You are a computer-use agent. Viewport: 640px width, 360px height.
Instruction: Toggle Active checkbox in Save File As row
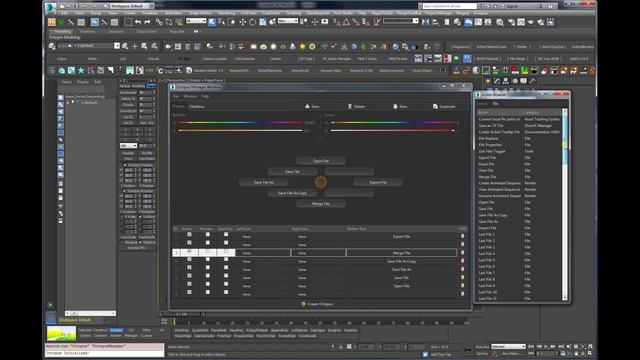coord(189,268)
